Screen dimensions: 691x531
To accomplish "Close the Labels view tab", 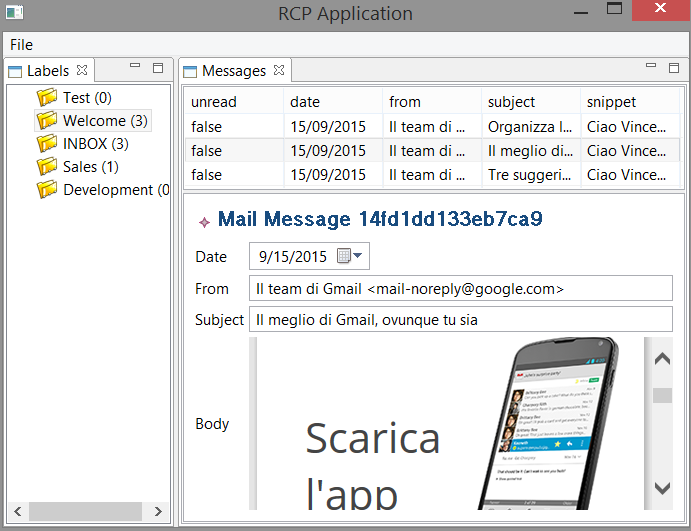I will coord(82,70).
